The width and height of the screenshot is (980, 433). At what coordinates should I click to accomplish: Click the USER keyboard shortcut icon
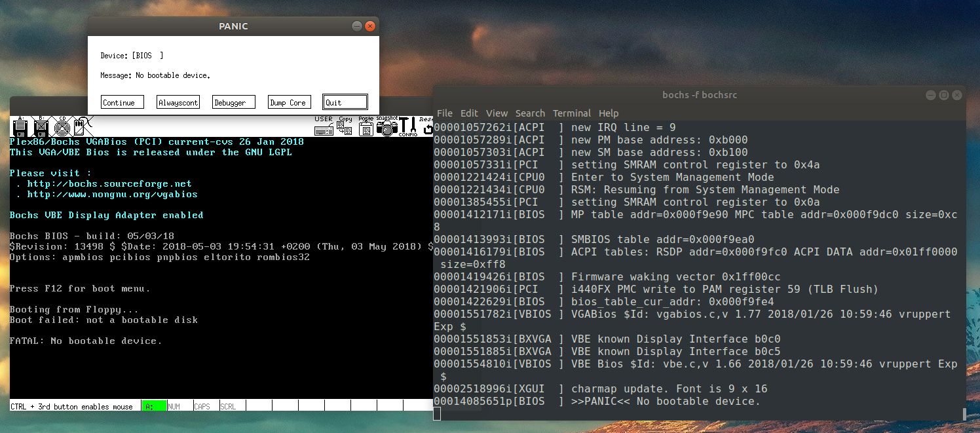point(324,126)
